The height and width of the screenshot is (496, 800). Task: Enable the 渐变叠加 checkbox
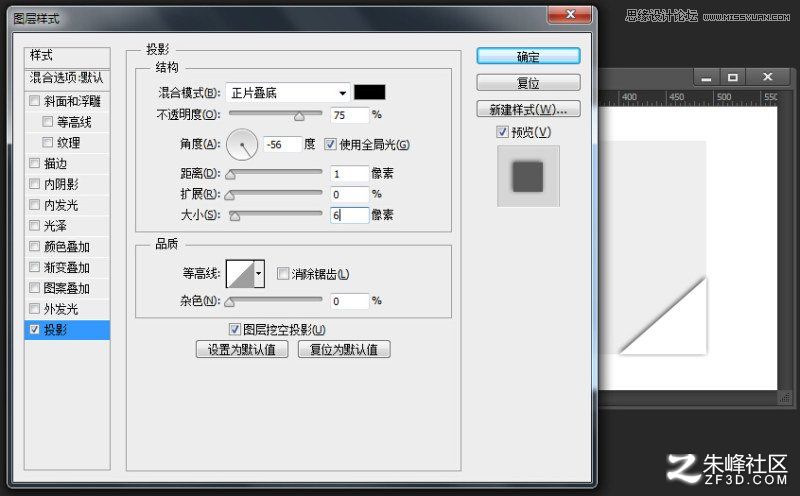click(34, 267)
